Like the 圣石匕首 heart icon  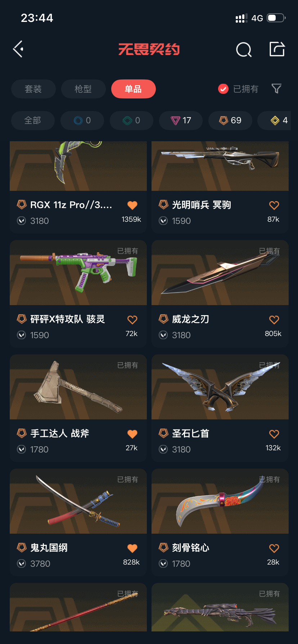coord(274,434)
